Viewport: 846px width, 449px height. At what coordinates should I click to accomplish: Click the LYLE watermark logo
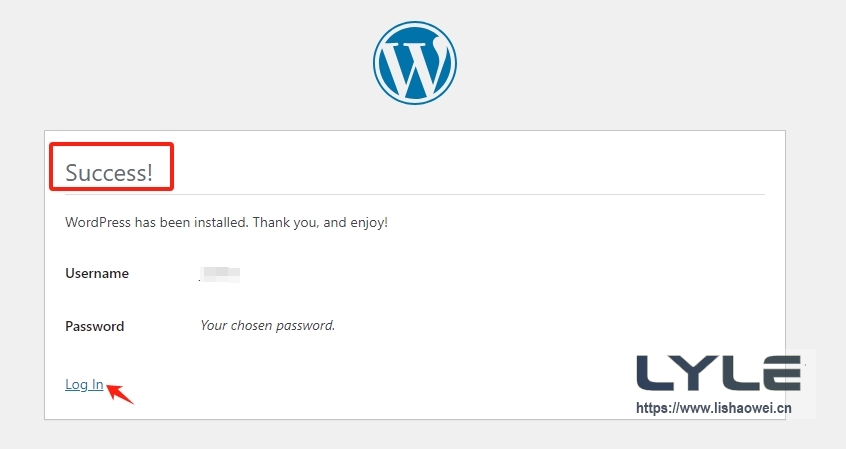pyautogui.click(x=719, y=372)
